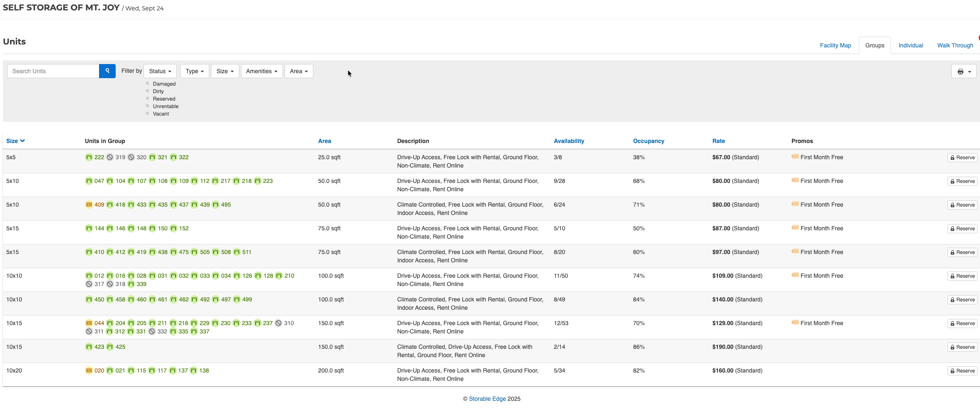Click the unrentable icon for unit 319
The height and width of the screenshot is (417, 980).
(110, 158)
